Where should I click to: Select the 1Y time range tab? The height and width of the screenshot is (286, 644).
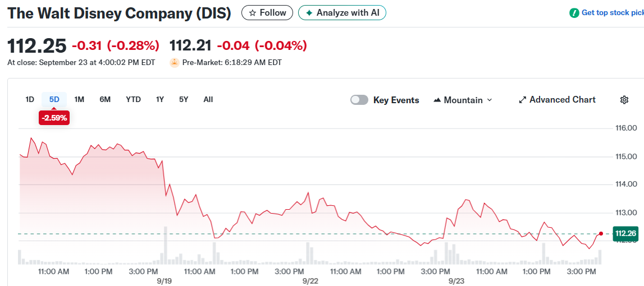point(160,99)
